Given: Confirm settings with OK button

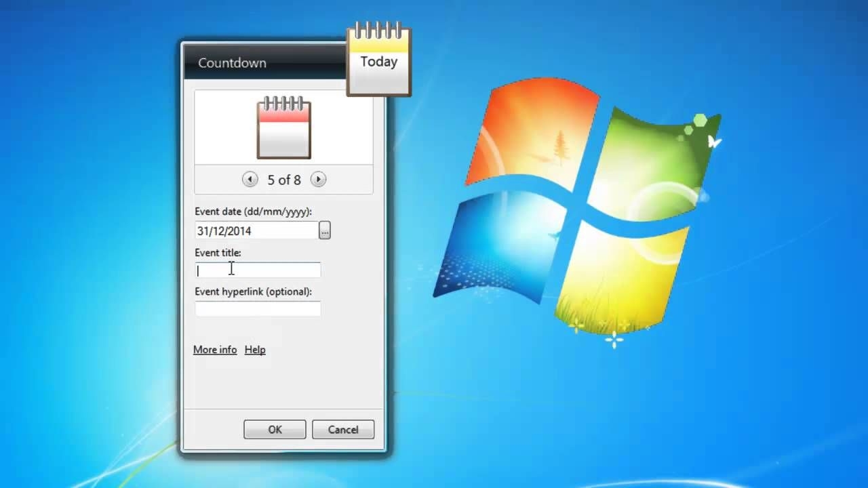Looking at the screenshot, I should pyautogui.click(x=275, y=430).
